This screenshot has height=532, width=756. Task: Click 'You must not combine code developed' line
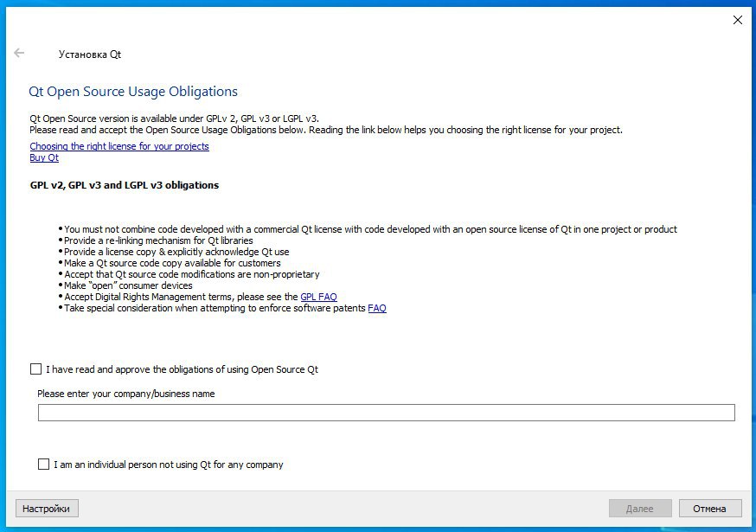pos(370,229)
